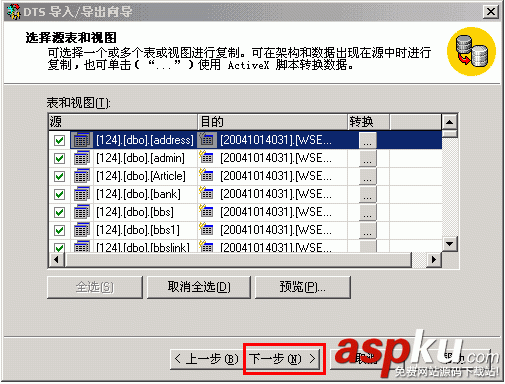The image size is (505, 384).
Task: Click destination [20041014031] cell in bbs row
Action: [276, 212]
